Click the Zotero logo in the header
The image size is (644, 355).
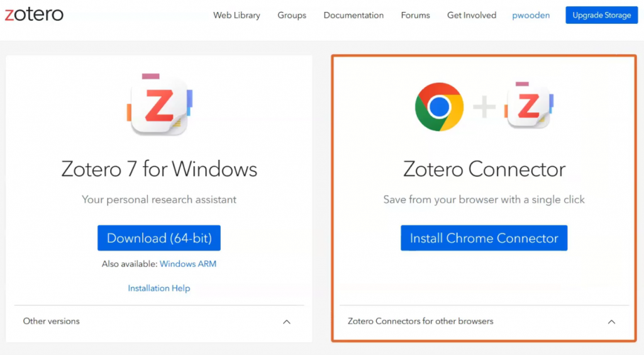pyautogui.click(x=34, y=15)
